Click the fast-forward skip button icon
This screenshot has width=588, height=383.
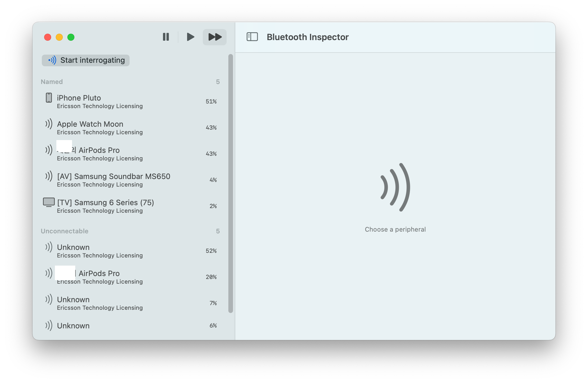(x=214, y=37)
